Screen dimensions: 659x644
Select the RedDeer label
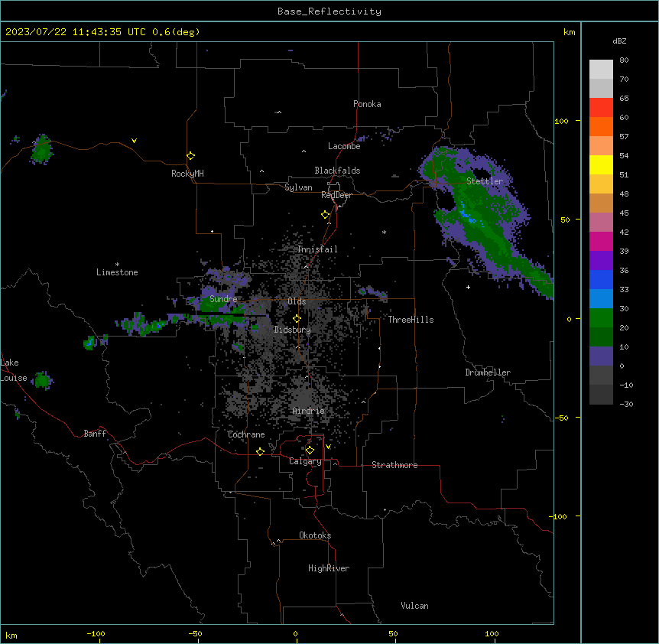(336, 195)
